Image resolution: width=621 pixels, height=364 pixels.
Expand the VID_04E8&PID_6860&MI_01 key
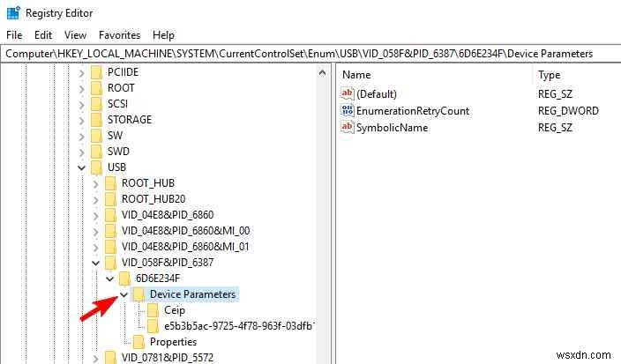[x=95, y=248]
